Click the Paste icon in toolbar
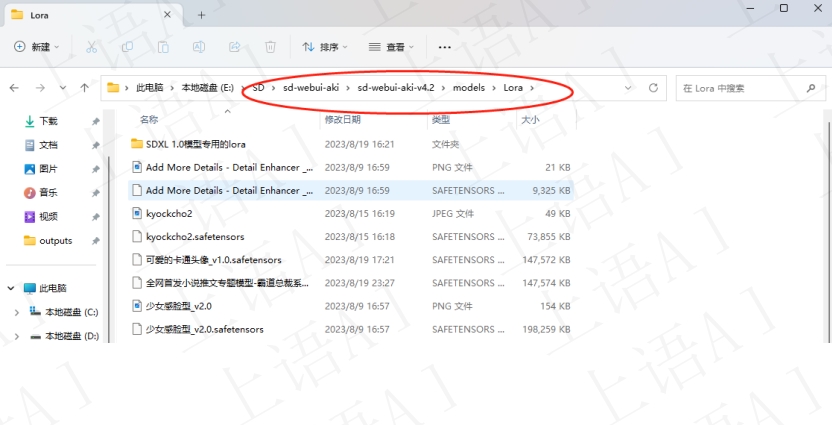This screenshot has width=832, height=425. 163,47
